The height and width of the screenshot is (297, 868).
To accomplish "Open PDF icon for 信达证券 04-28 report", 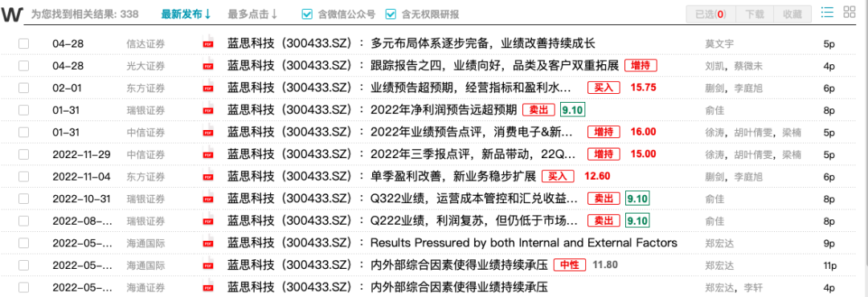I will 208,43.
